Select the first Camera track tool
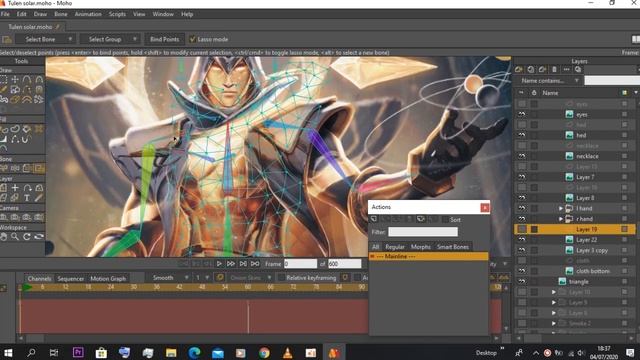The height and width of the screenshot is (360, 640). pyautogui.click(x=4, y=217)
